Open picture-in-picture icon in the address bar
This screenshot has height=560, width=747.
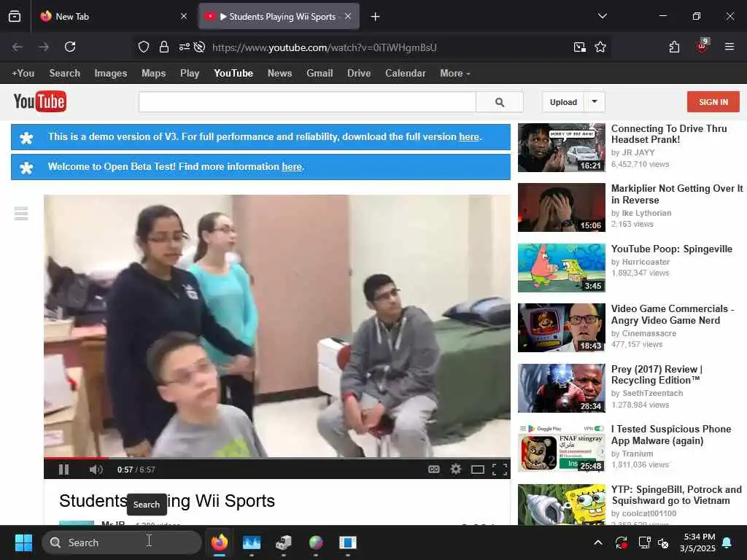click(x=579, y=47)
